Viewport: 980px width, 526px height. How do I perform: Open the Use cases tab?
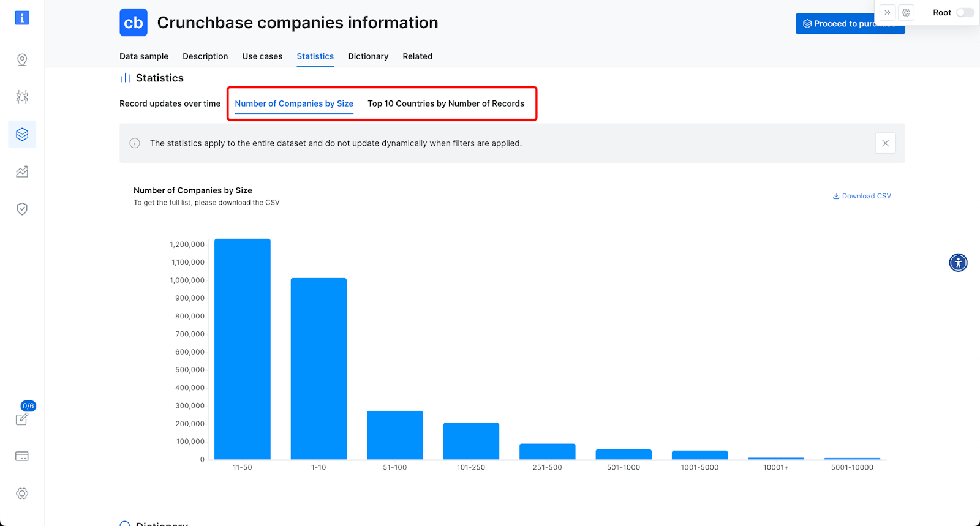tap(262, 56)
